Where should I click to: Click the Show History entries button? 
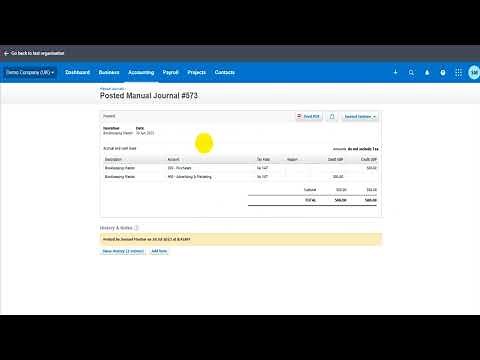123,251
